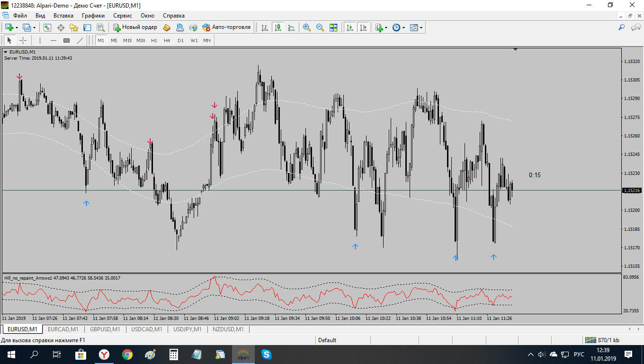Select the M15 timeframe button

(x=127, y=40)
